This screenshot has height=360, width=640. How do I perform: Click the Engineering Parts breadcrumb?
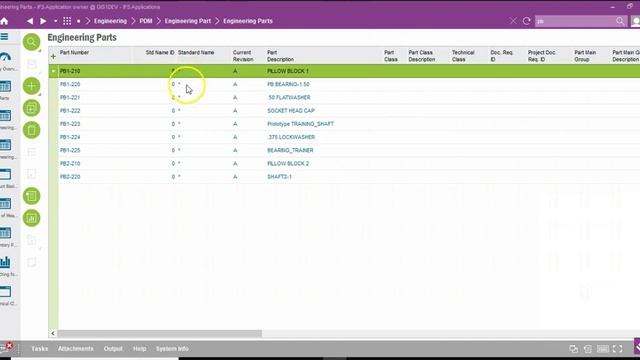coord(248,21)
